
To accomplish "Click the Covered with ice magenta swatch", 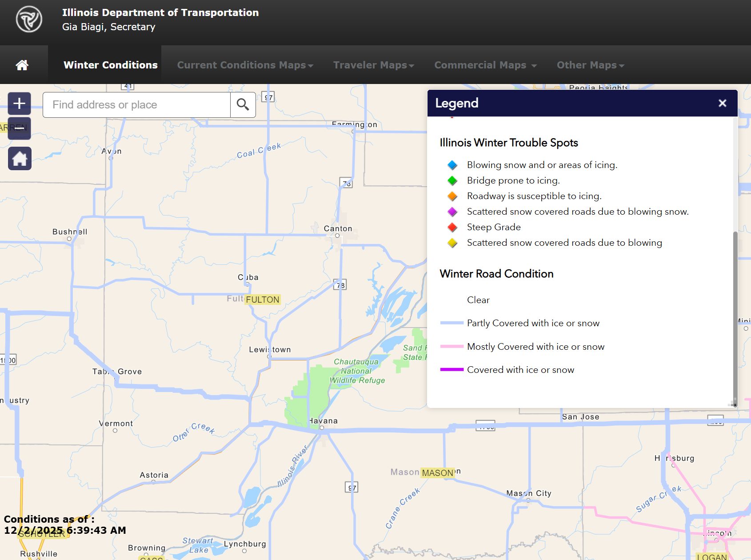I will point(451,370).
